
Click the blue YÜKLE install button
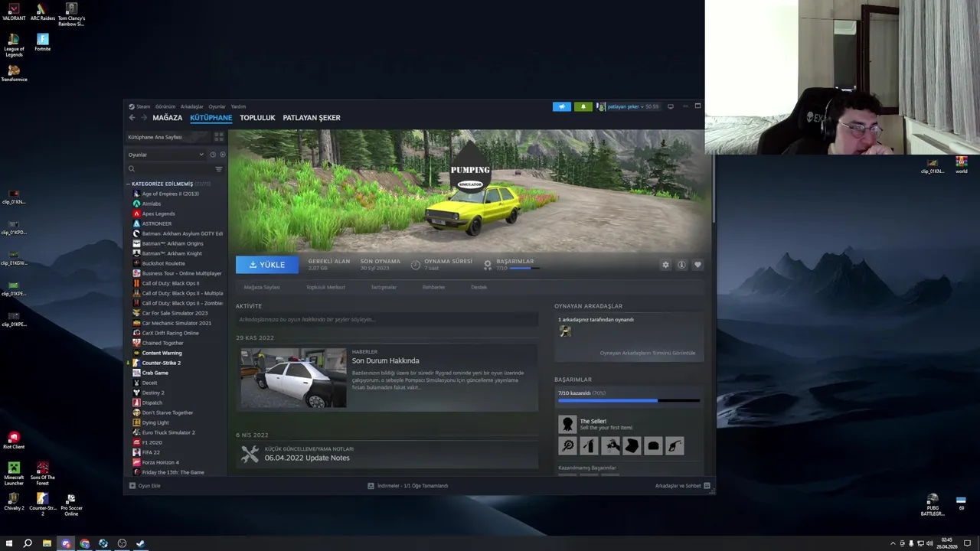(x=266, y=265)
